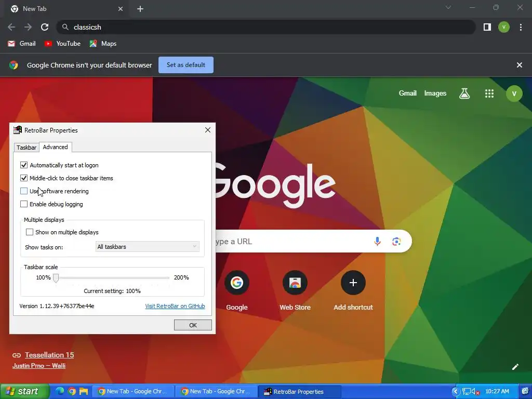Image resolution: width=532 pixels, height=399 pixels.
Task: Open File Explorer from quick launch
Action: 84,391
